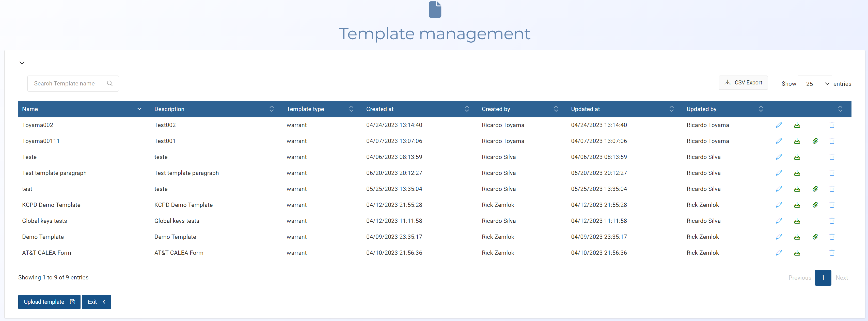Screen dimensions: 868x321
Task: Click the search magnifier icon
Action: coord(109,83)
